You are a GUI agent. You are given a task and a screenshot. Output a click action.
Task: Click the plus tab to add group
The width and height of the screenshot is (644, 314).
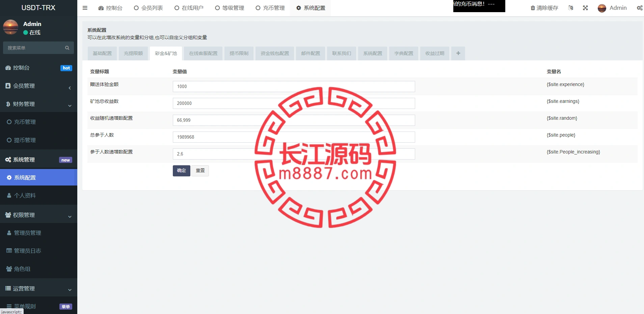coord(458,53)
